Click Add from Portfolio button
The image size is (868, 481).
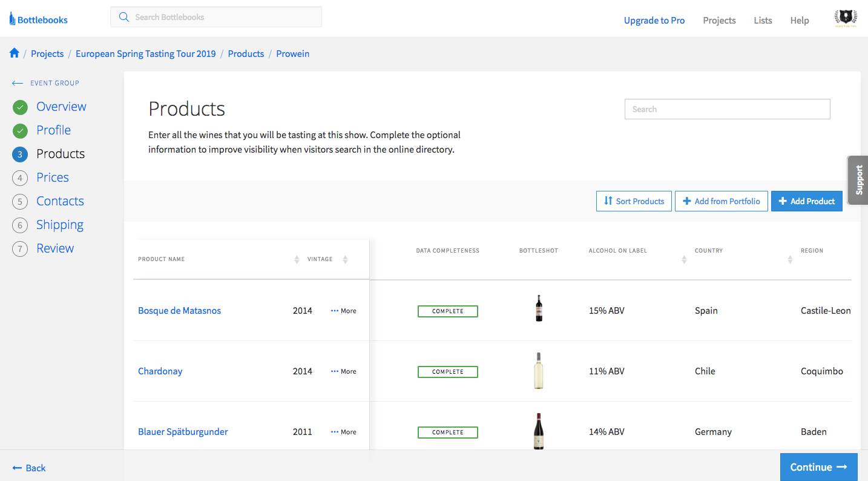click(722, 201)
